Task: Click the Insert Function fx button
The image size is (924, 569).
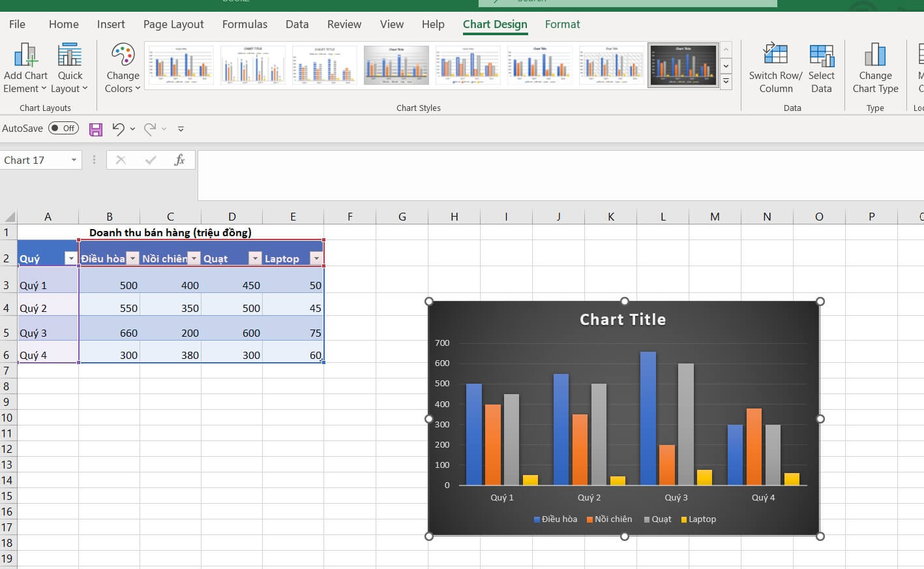Action: pos(180,159)
